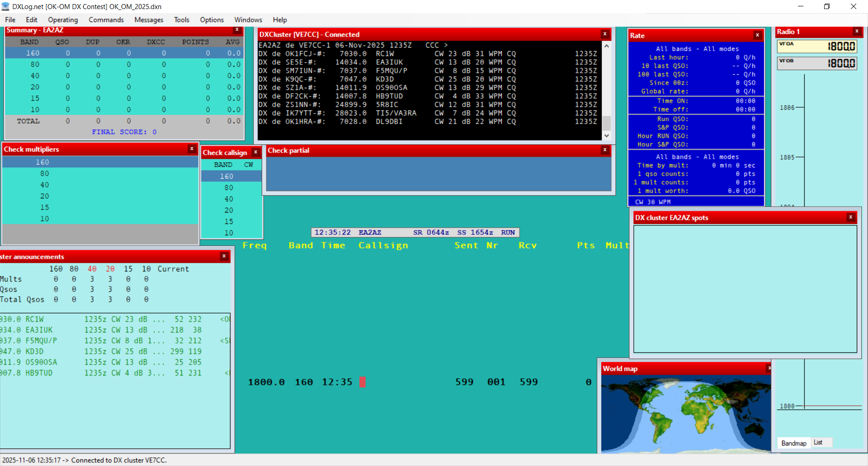Switch to the List tab

pos(818,442)
